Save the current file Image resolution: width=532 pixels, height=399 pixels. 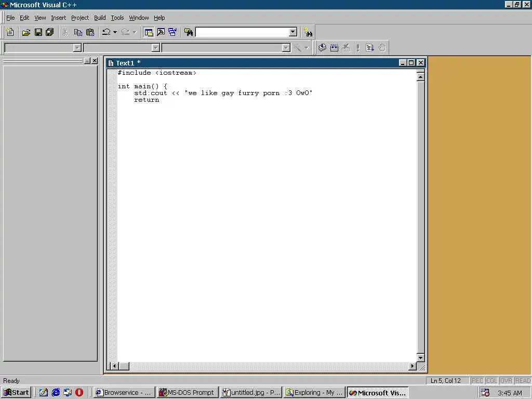pyautogui.click(x=38, y=32)
